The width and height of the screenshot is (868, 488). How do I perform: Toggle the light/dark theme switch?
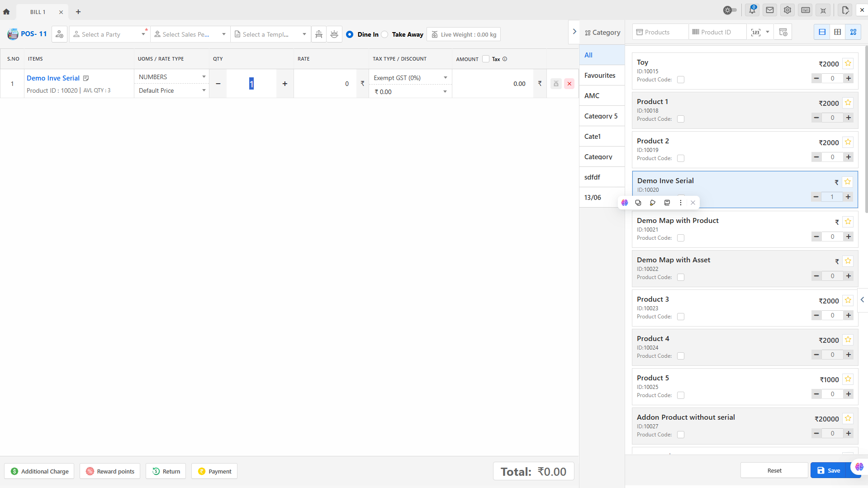pos(730,10)
